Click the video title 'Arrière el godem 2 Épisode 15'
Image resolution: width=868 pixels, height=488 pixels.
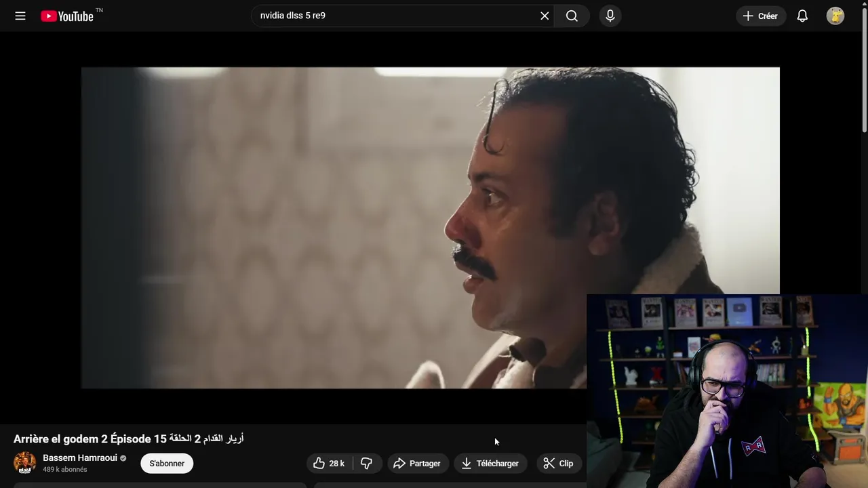128,439
